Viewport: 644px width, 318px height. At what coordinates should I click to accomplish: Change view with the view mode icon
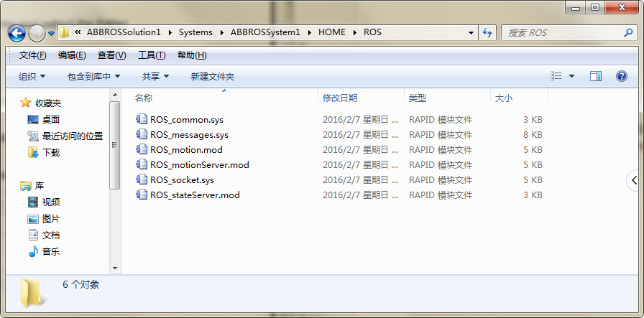click(x=556, y=76)
